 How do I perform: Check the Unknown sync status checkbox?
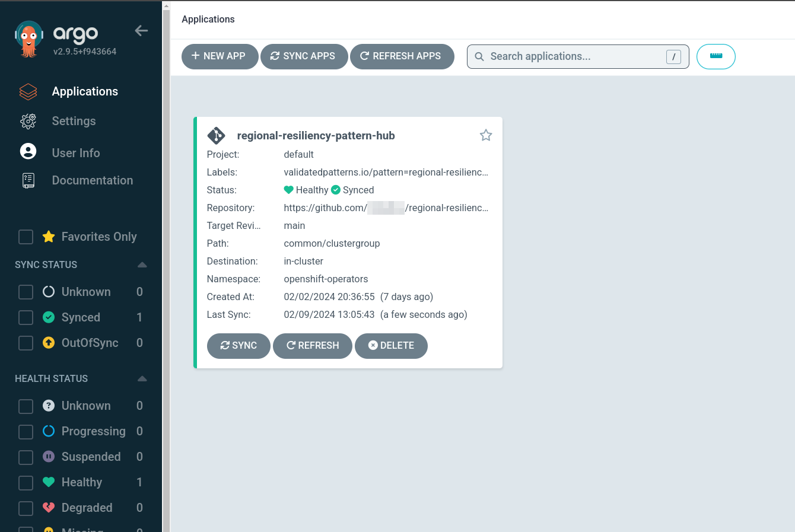[26, 292]
